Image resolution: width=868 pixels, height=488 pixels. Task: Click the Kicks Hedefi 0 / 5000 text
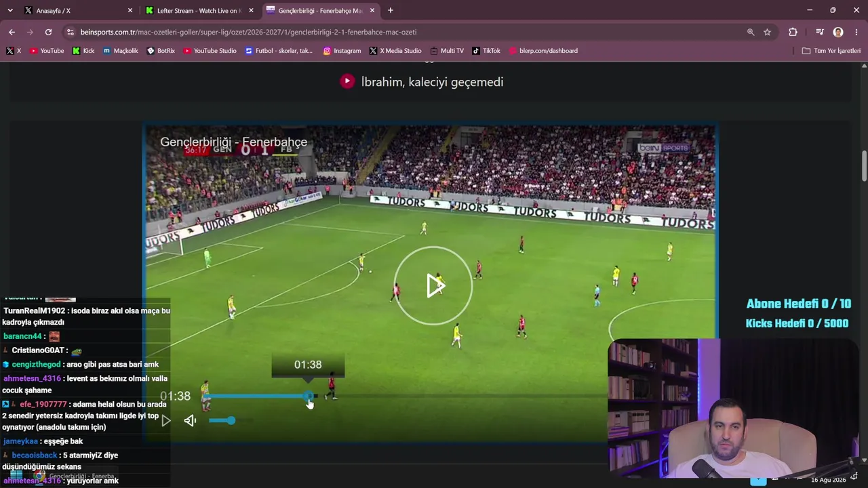(x=797, y=324)
